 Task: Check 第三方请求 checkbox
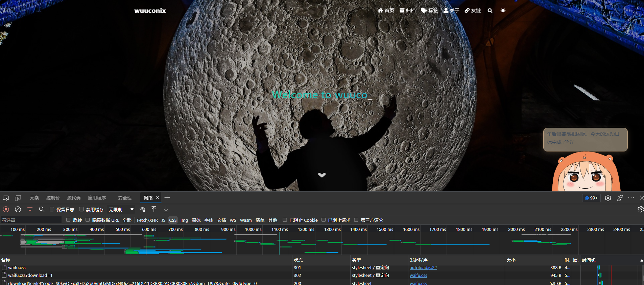(x=356, y=220)
